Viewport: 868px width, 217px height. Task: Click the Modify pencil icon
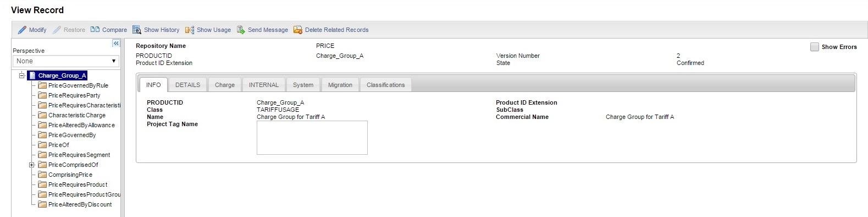click(22, 30)
